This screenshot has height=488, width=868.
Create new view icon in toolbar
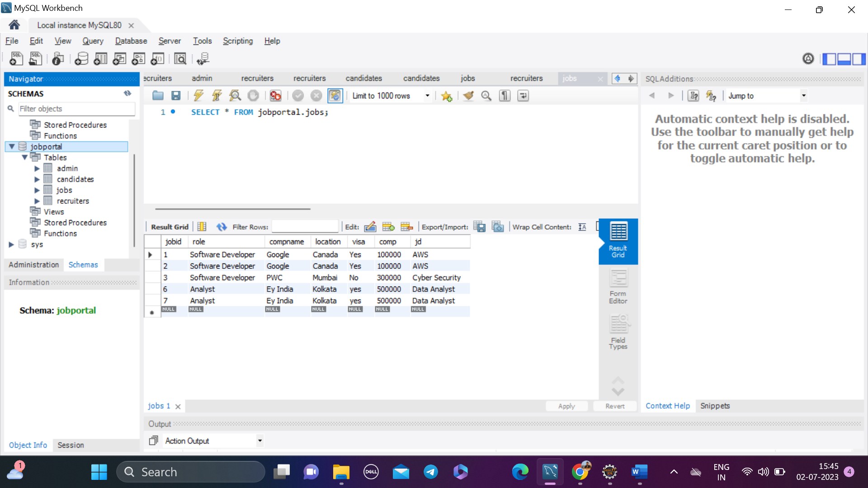pyautogui.click(x=119, y=59)
